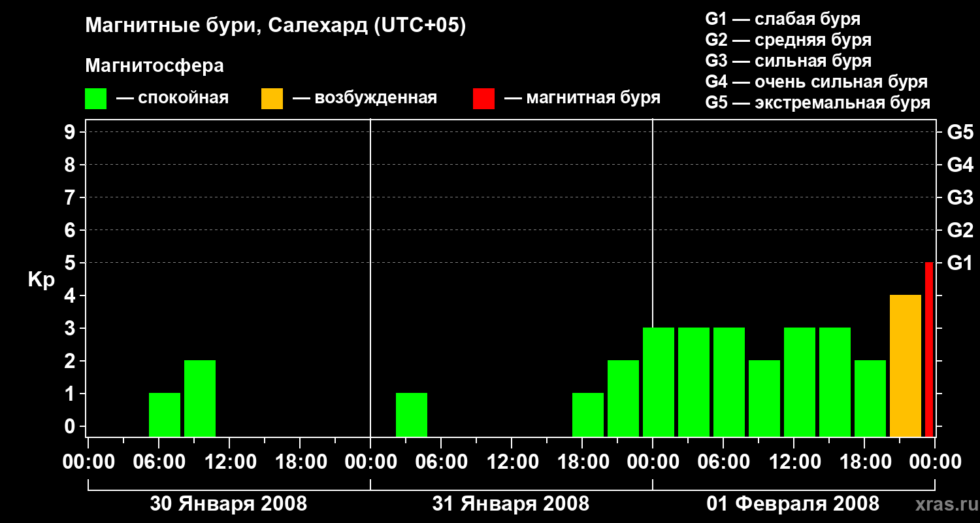
Task: Click the 'G3' storm-level axis label
Action: (x=960, y=197)
